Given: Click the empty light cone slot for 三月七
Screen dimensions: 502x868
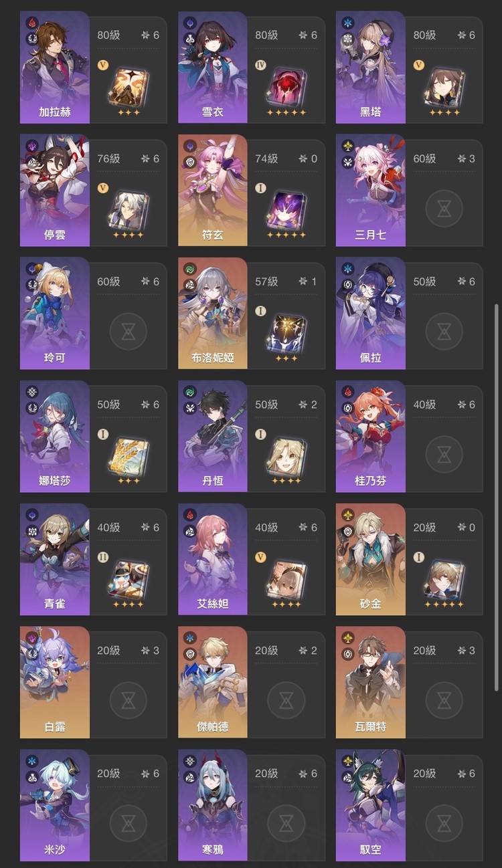Looking at the screenshot, I should coord(444,208).
